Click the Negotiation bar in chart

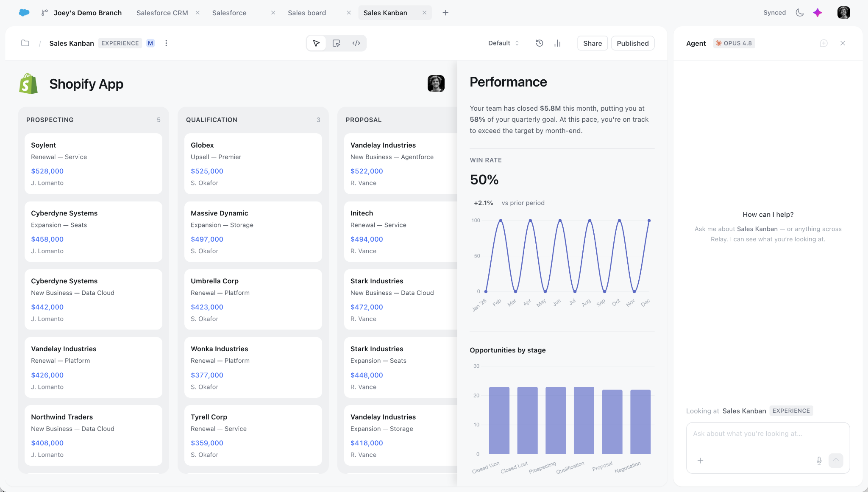click(x=640, y=422)
